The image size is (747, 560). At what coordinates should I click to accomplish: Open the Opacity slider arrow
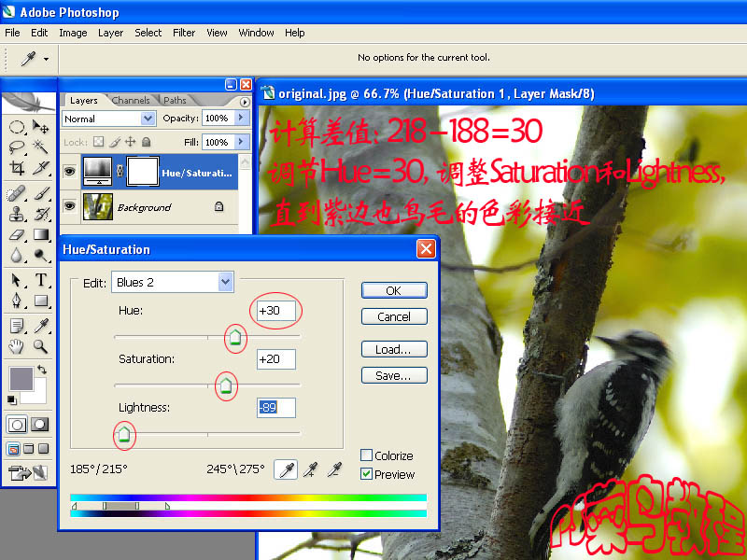click(x=242, y=118)
